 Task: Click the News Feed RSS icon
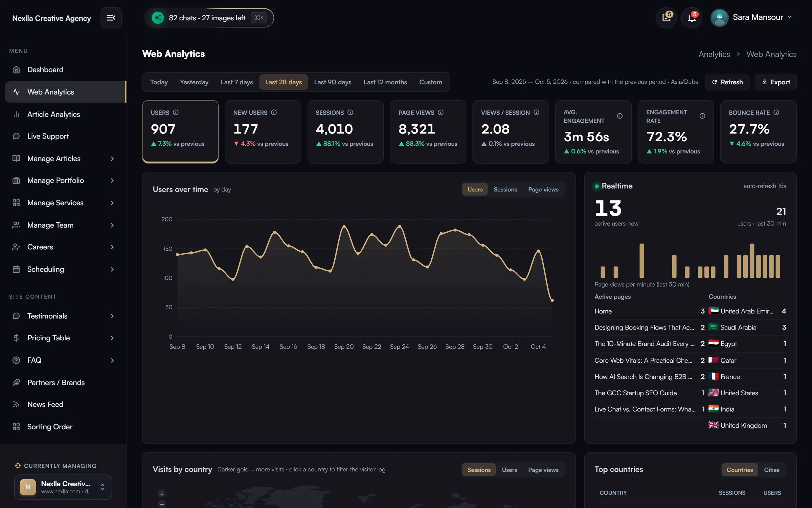pyautogui.click(x=16, y=404)
